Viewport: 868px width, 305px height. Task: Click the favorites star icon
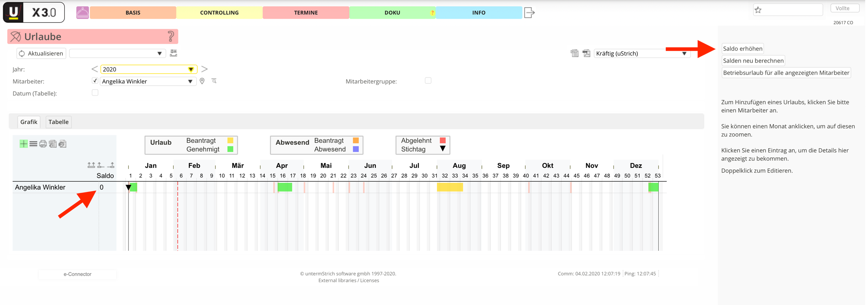[758, 10]
